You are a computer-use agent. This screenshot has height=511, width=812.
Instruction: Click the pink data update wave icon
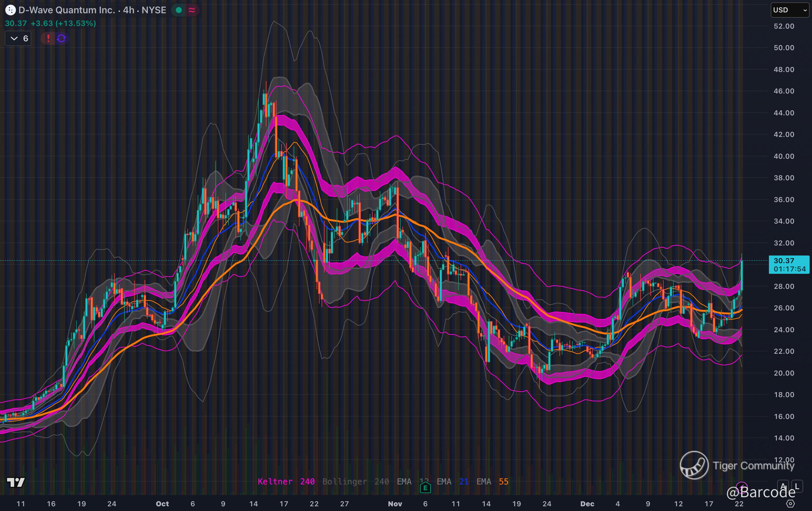(x=192, y=10)
